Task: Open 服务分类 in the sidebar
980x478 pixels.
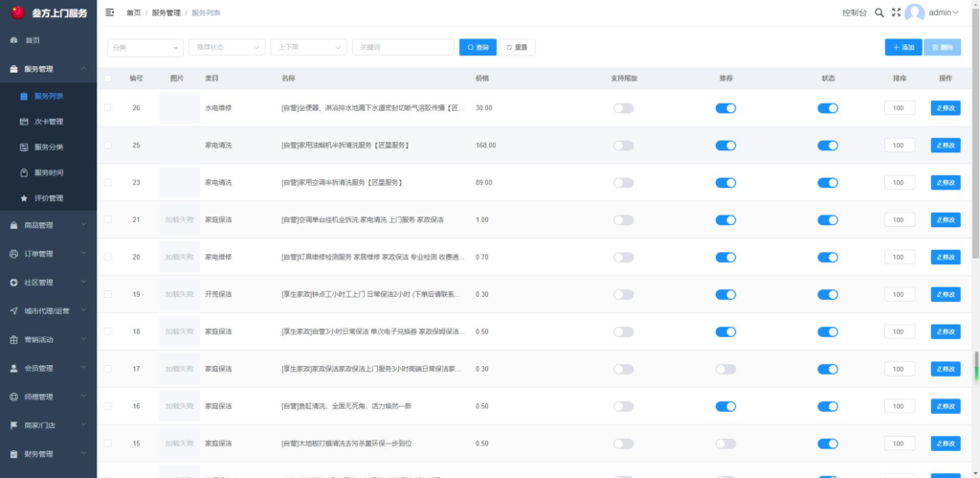Action: (x=48, y=148)
